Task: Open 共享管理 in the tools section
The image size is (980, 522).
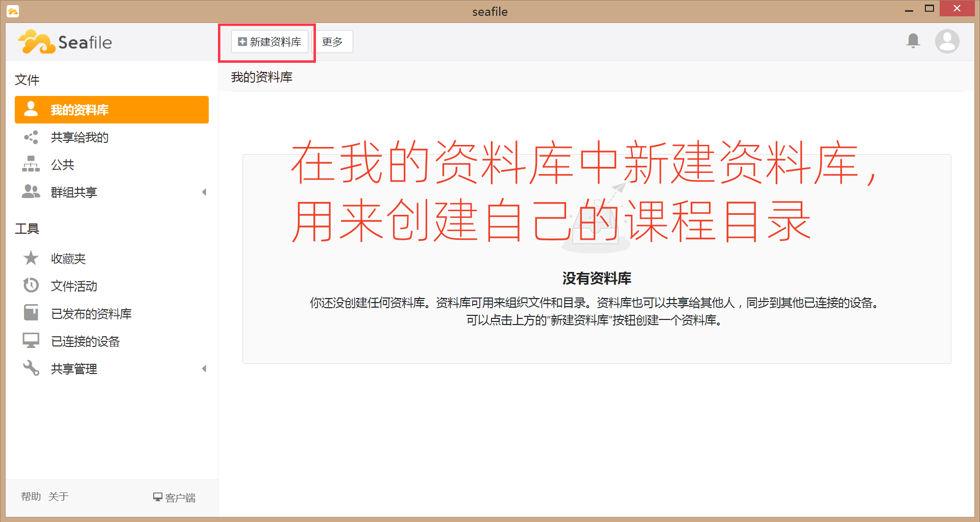Action: (74, 368)
